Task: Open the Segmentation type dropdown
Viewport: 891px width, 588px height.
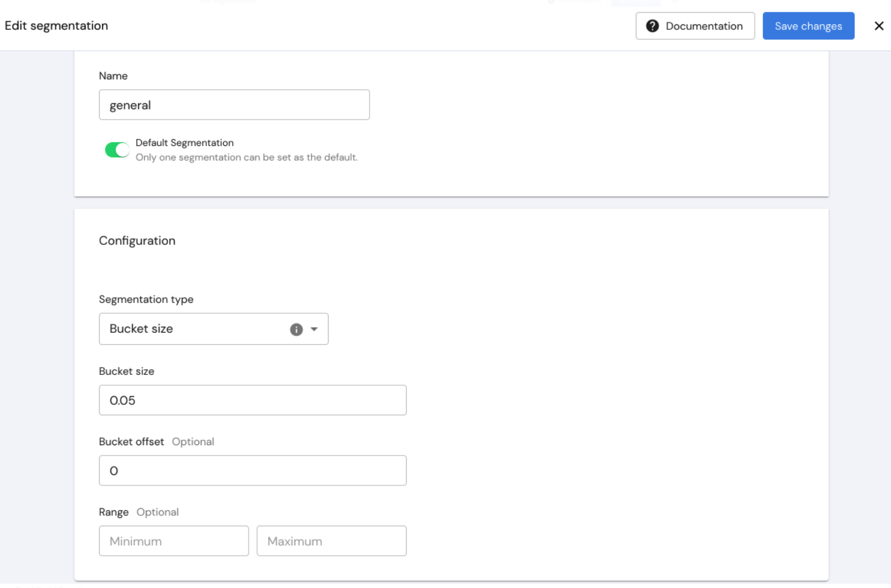Action: (x=213, y=329)
